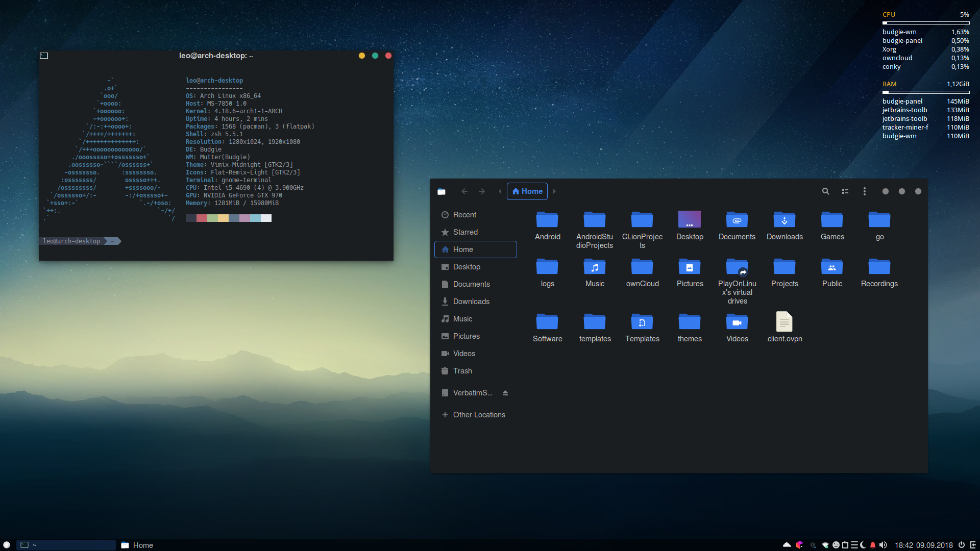
Task: Open the power menu in the panel
Action: click(x=962, y=545)
